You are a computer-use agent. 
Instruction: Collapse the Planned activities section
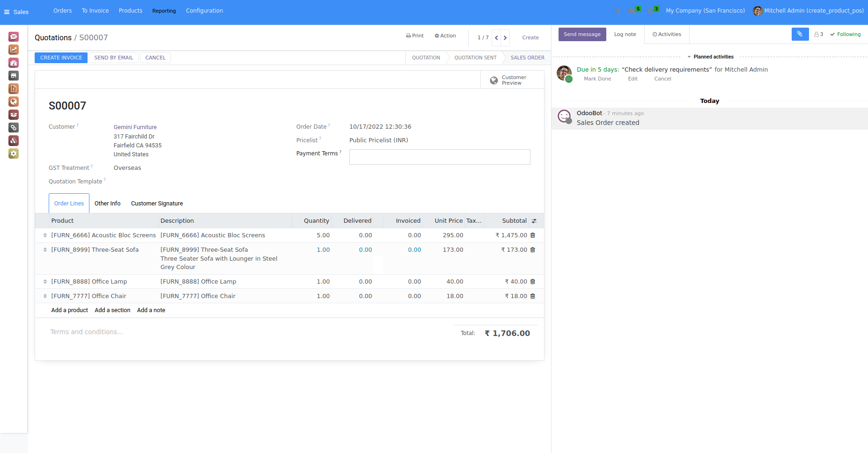[x=710, y=57]
